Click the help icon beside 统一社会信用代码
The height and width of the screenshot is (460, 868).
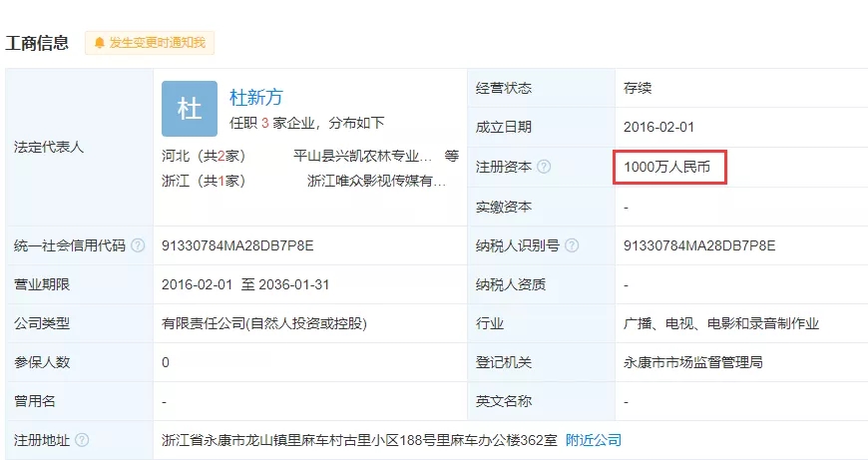pos(138,245)
